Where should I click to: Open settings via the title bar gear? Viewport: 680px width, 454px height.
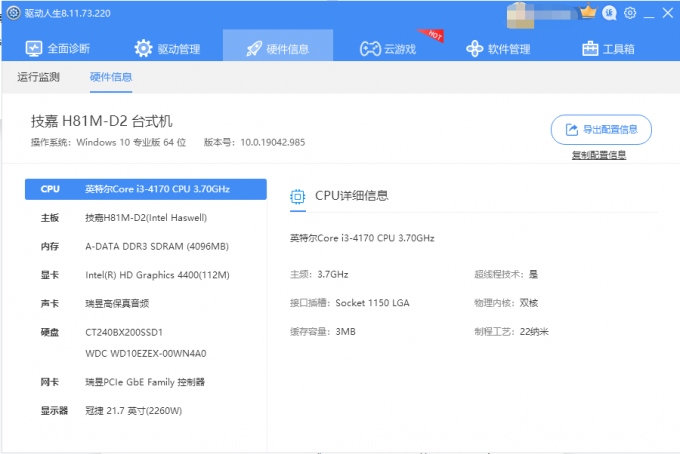630,13
